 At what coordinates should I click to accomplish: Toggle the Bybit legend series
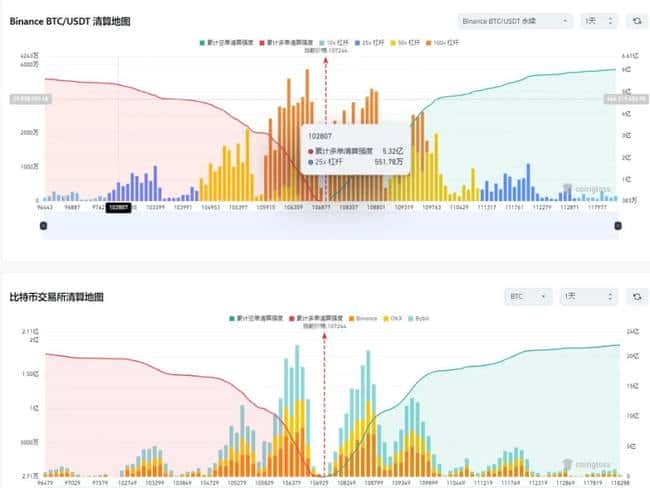pos(419,318)
